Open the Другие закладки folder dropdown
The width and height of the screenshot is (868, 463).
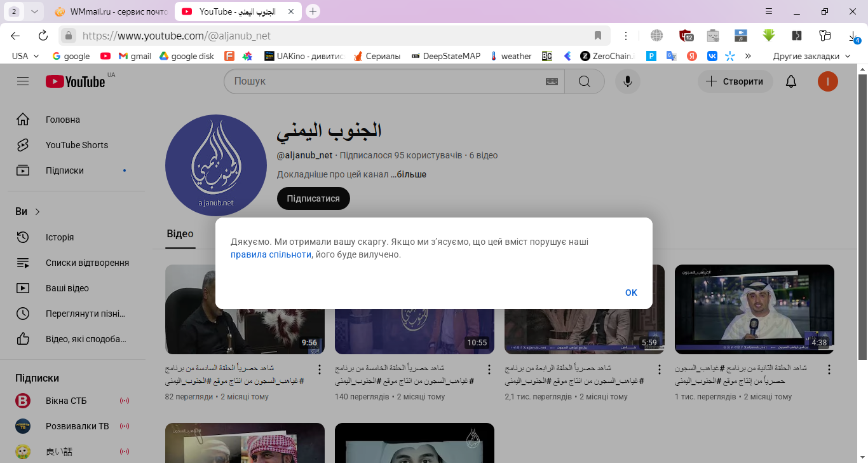[x=811, y=56]
